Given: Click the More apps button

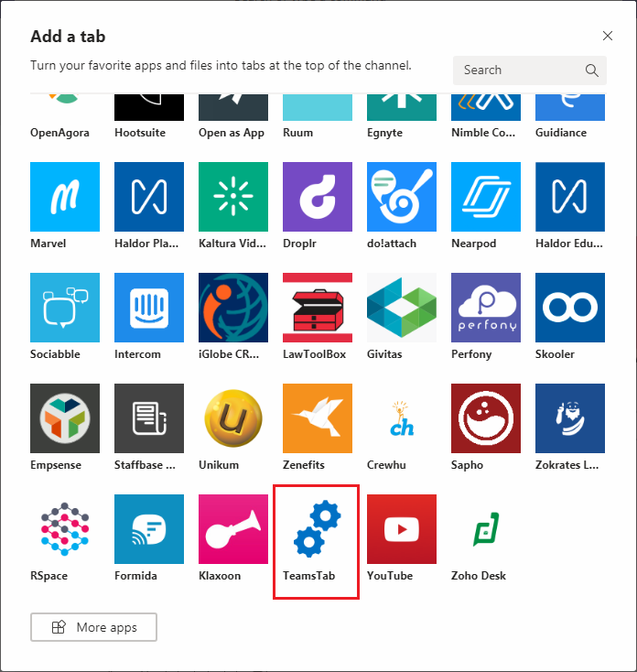Looking at the screenshot, I should (x=94, y=627).
